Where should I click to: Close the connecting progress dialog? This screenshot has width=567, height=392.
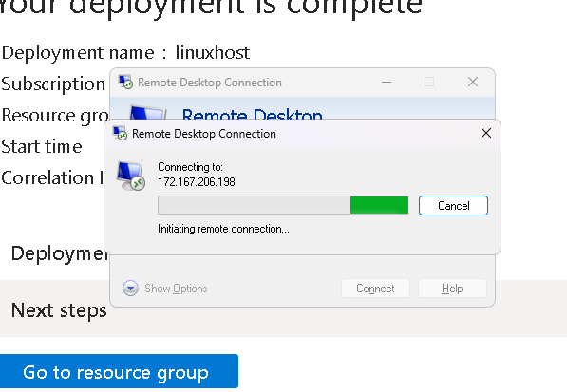click(x=486, y=133)
